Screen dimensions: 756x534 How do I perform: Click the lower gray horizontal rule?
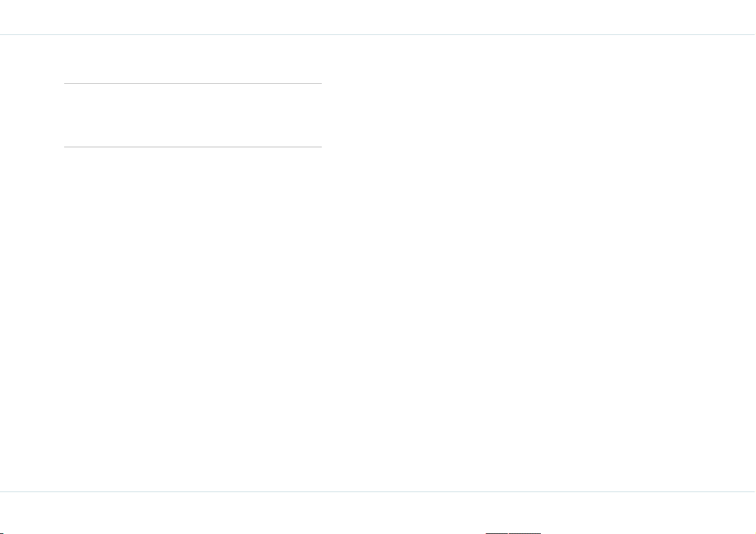[193, 147]
